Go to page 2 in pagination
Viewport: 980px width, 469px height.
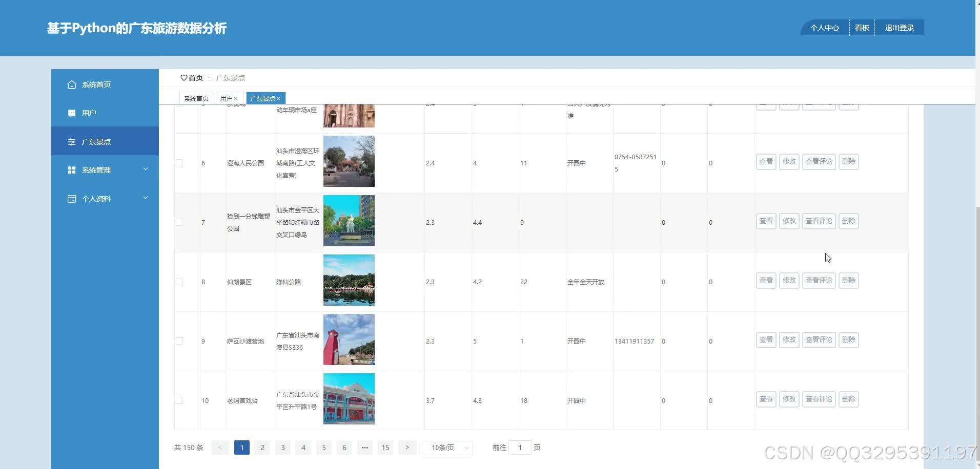[x=262, y=447]
